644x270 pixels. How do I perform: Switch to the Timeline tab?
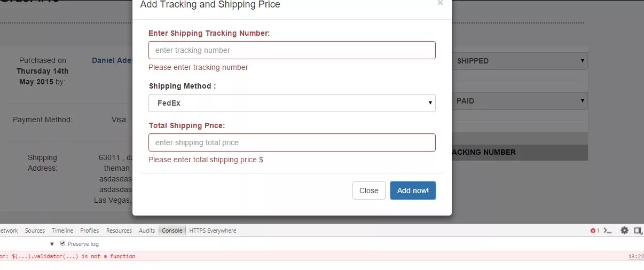[x=62, y=231]
